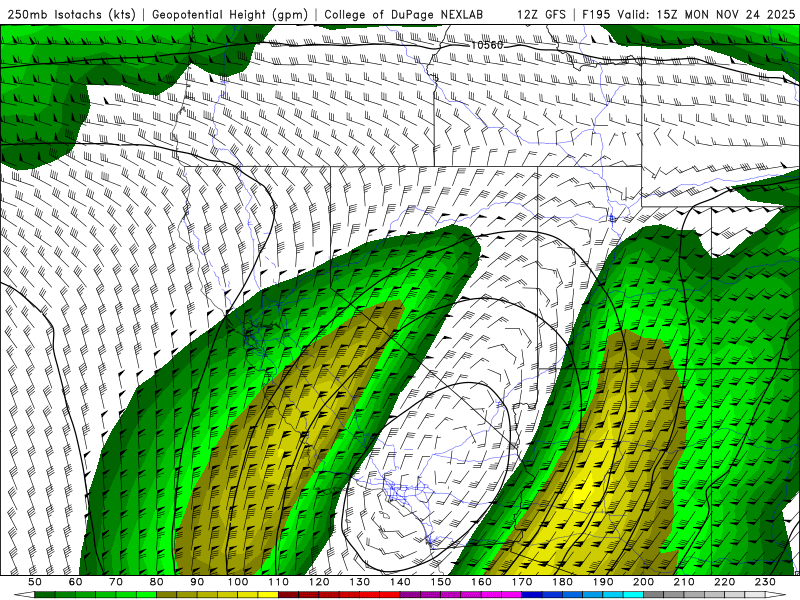
Task: Click the 'F195 Valid: 15Z MON NOV 24 2025' text
Action: point(688,14)
